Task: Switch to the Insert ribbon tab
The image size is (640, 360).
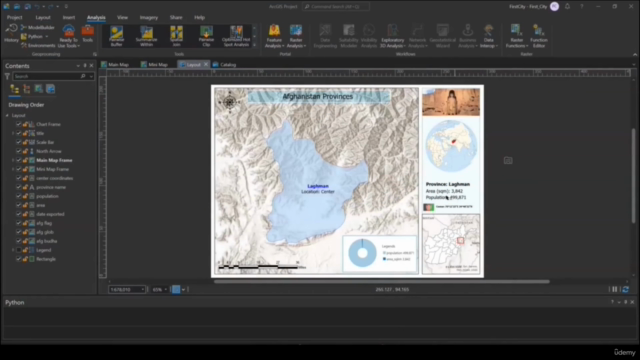Action: [69, 18]
